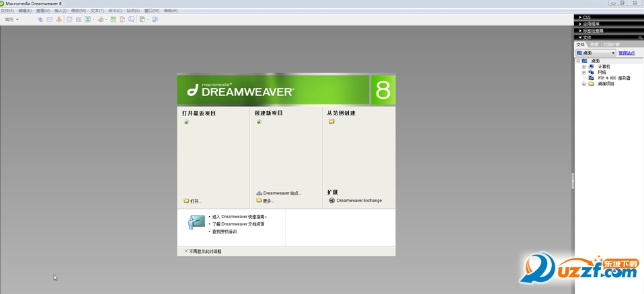Open the 插入(I) menu
The image size is (644, 294).
(61, 11)
